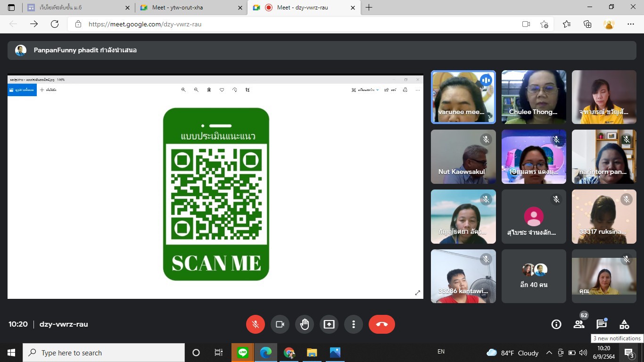The width and height of the screenshot is (644, 362).
Task: Select Meet dzy-vwrz-rau tab
Action: pyautogui.click(x=304, y=8)
